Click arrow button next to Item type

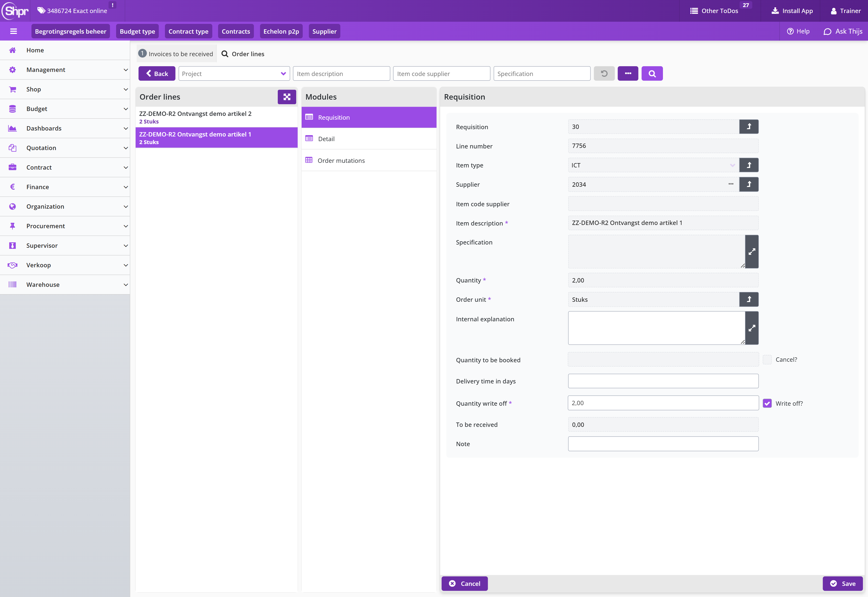[x=749, y=165]
